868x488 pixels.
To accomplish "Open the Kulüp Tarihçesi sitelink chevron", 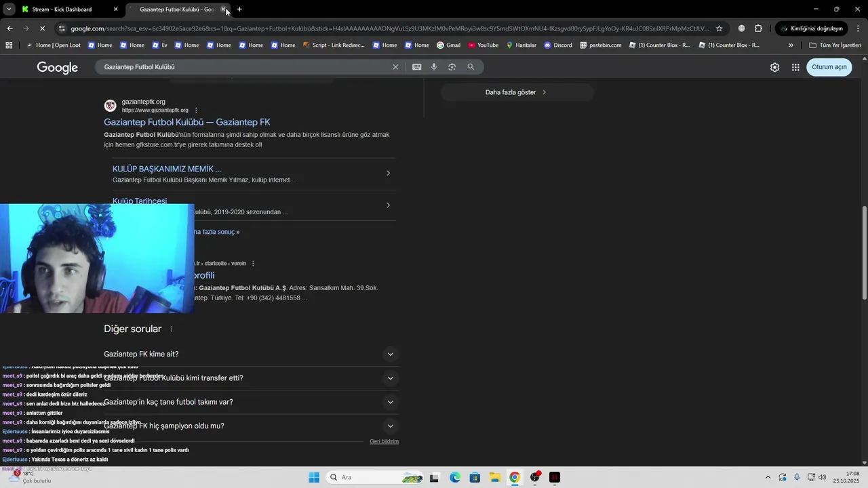I will tap(388, 205).
